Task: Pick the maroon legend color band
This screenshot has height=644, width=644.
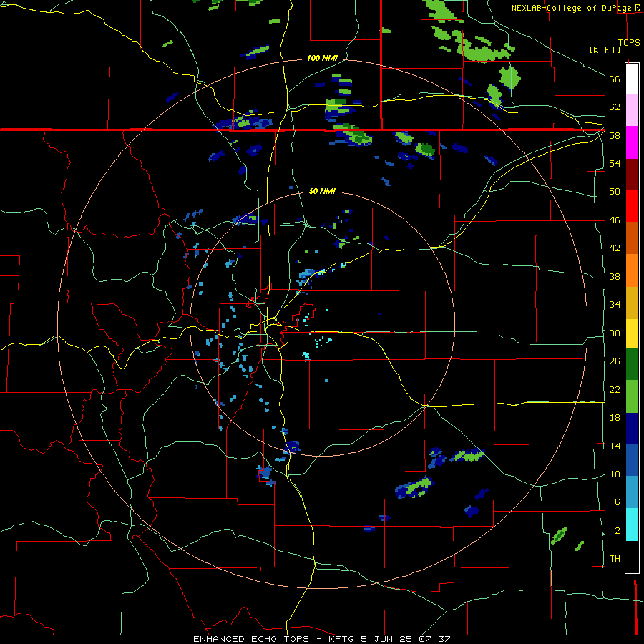Action: pos(632,175)
